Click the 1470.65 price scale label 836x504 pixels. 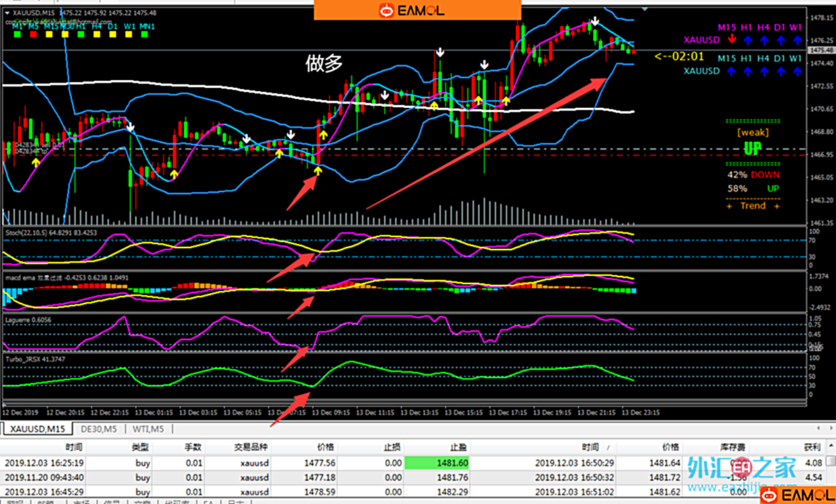(821, 109)
